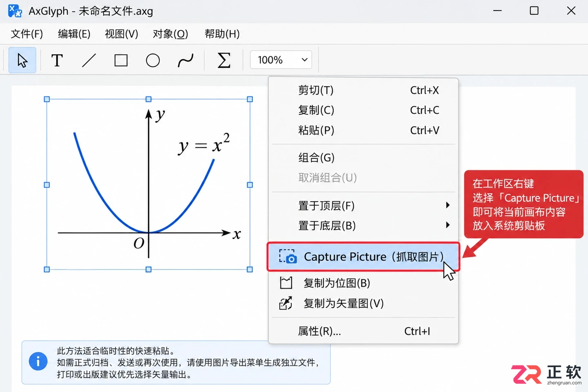This screenshot has width=588, height=392.
Task: Select the Curve drawing tool
Action: tap(185, 60)
